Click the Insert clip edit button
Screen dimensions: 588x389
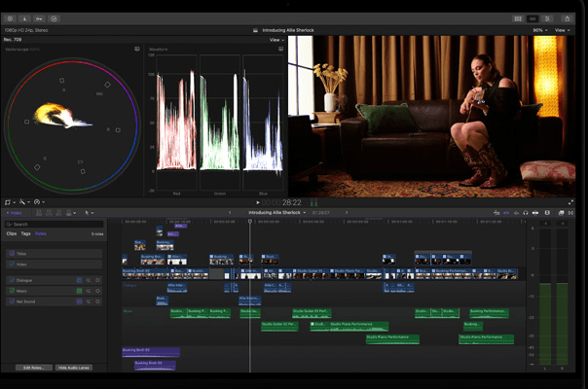click(49, 213)
